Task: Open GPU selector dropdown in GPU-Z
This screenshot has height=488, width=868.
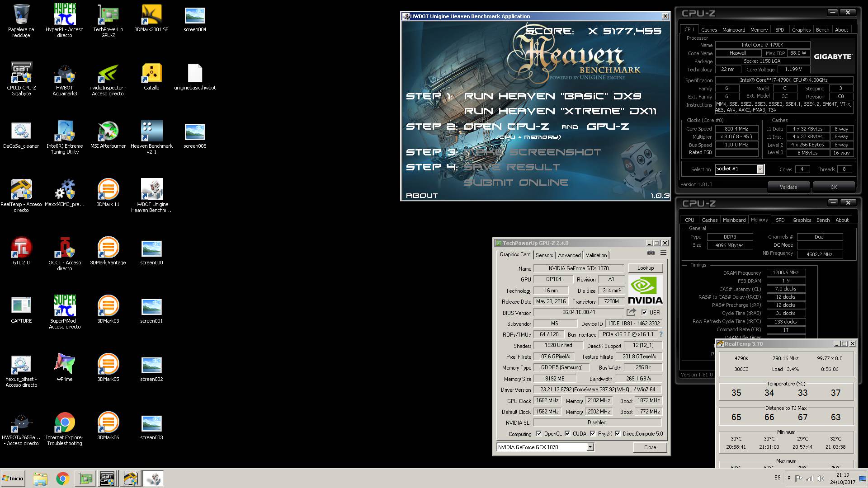Action: click(x=590, y=447)
